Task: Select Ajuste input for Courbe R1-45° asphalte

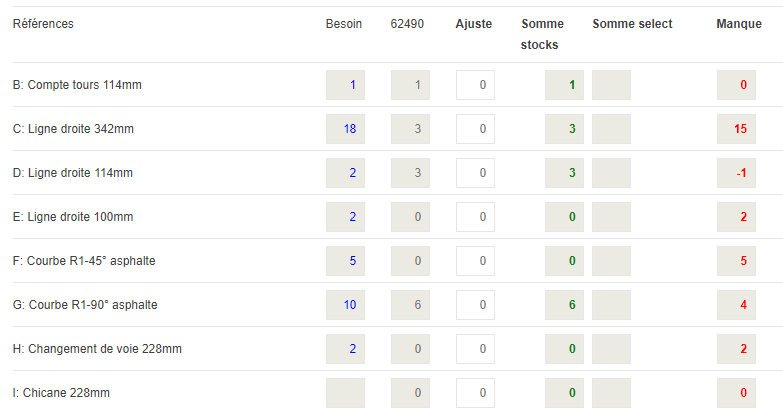Action: click(475, 261)
